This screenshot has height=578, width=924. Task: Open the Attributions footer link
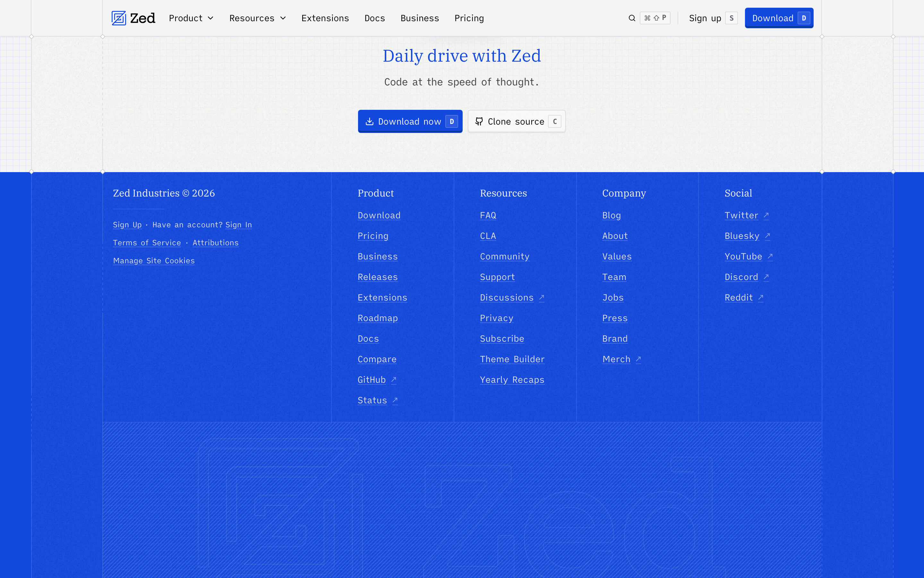tap(215, 243)
